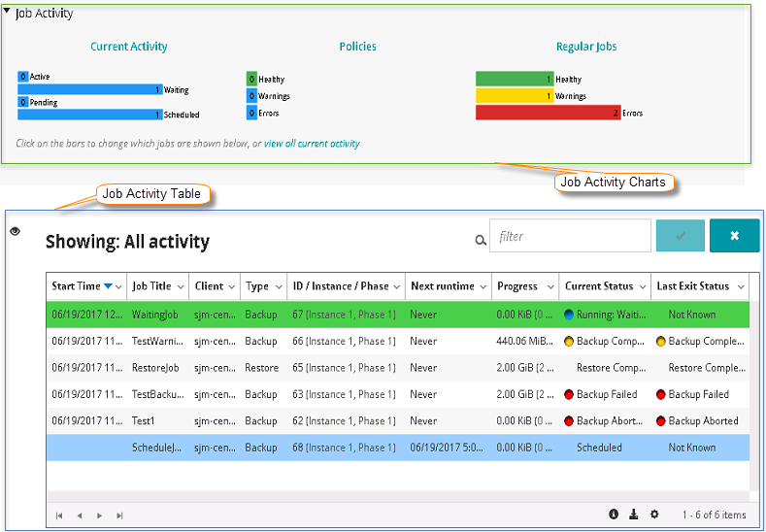
Task: Click the blue sort arrow on Start Time
Action: coord(108,286)
